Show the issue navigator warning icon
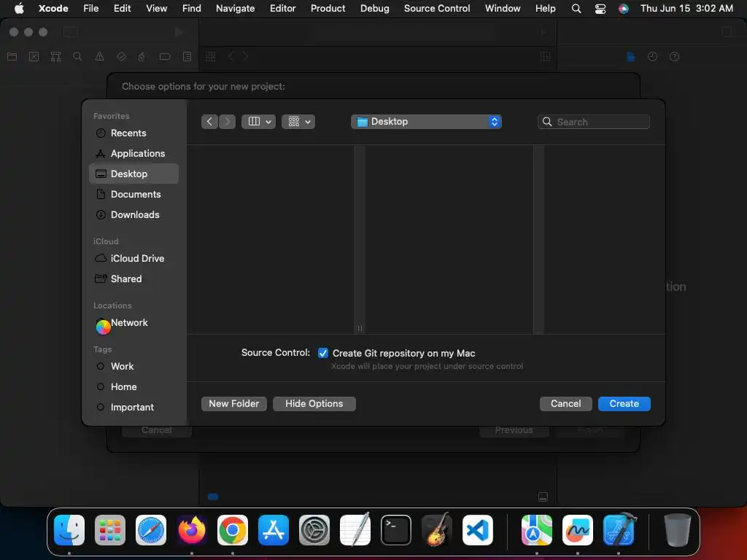This screenshot has width=747, height=560. tap(99, 57)
